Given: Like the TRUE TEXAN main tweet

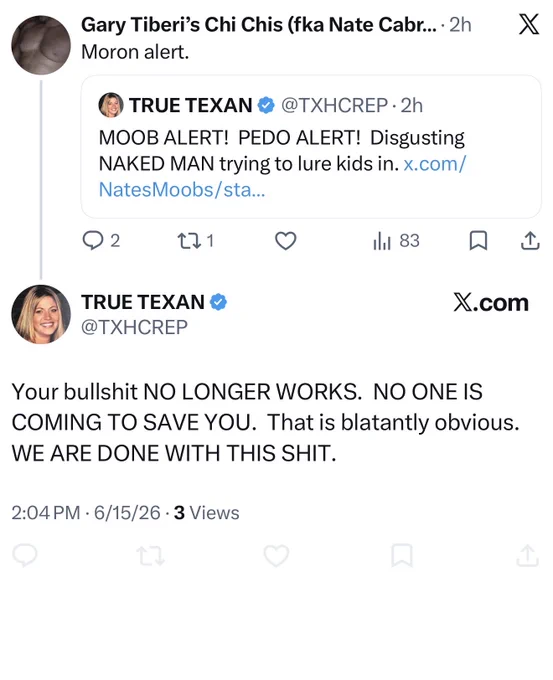Looking at the screenshot, I should tap(276, 556).
